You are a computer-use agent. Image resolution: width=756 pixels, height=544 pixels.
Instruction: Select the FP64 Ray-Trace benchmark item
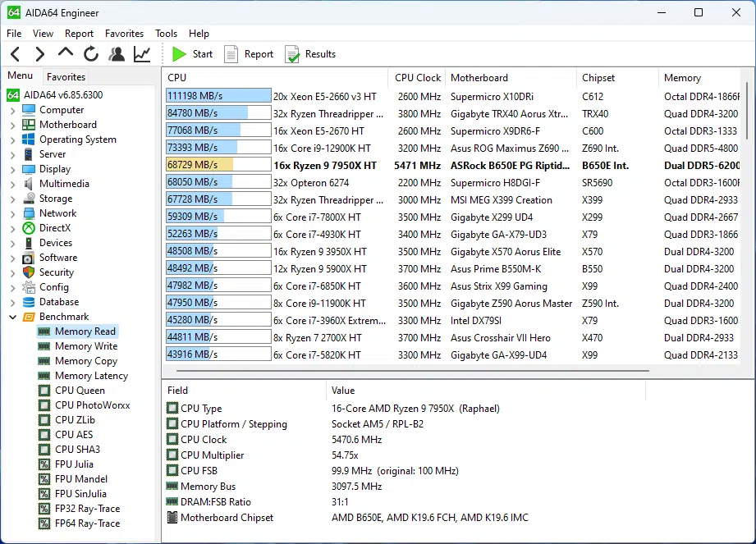pyautogui.click(x=87, y=523)
